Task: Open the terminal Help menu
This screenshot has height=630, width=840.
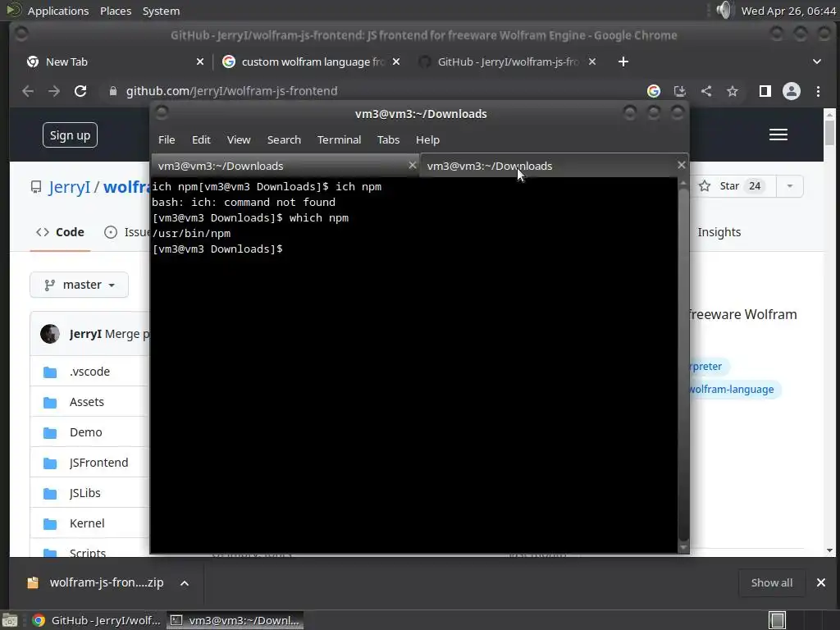Action: coord(427,139)
